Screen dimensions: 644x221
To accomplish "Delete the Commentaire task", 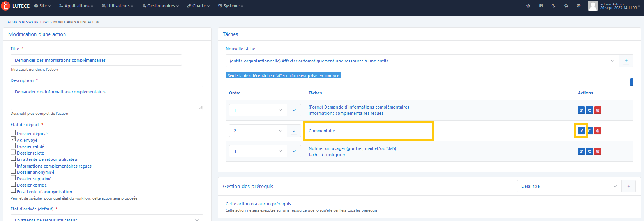I will (598, 131).
